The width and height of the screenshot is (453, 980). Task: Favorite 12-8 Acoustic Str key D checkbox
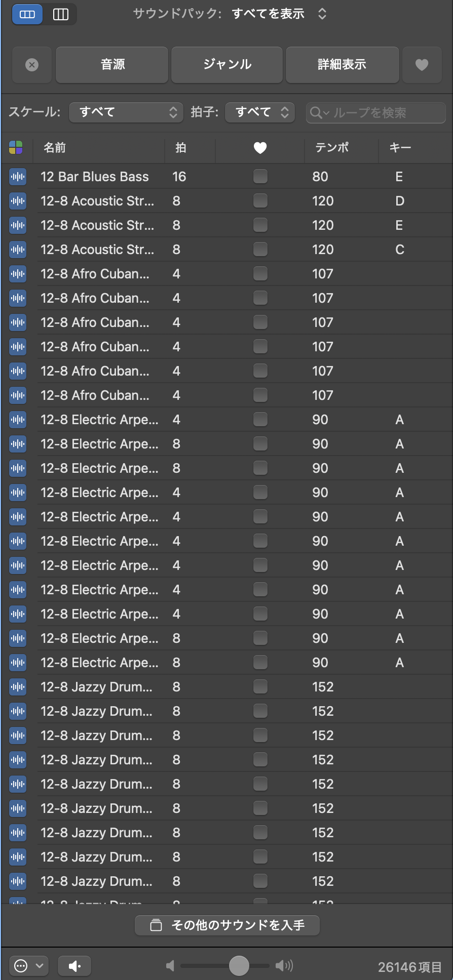[260, 201]
